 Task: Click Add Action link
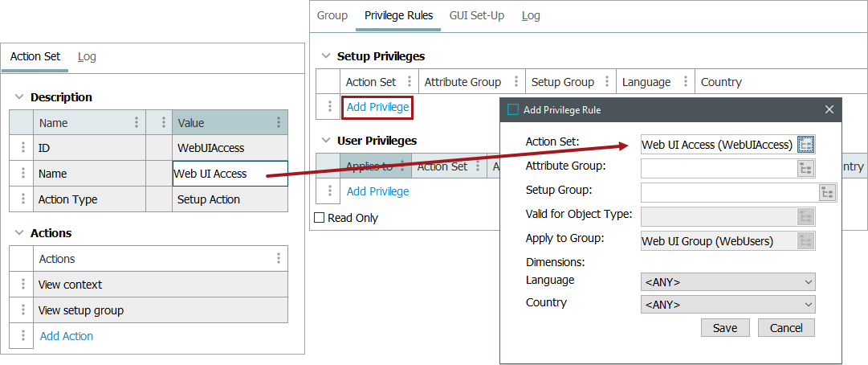pos(67,336)
